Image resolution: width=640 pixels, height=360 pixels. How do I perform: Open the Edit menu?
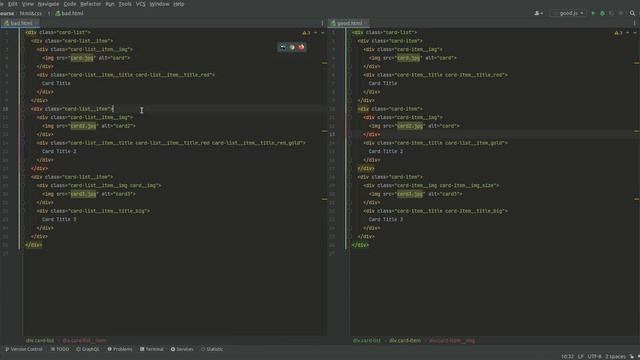(x=13, y=4)
